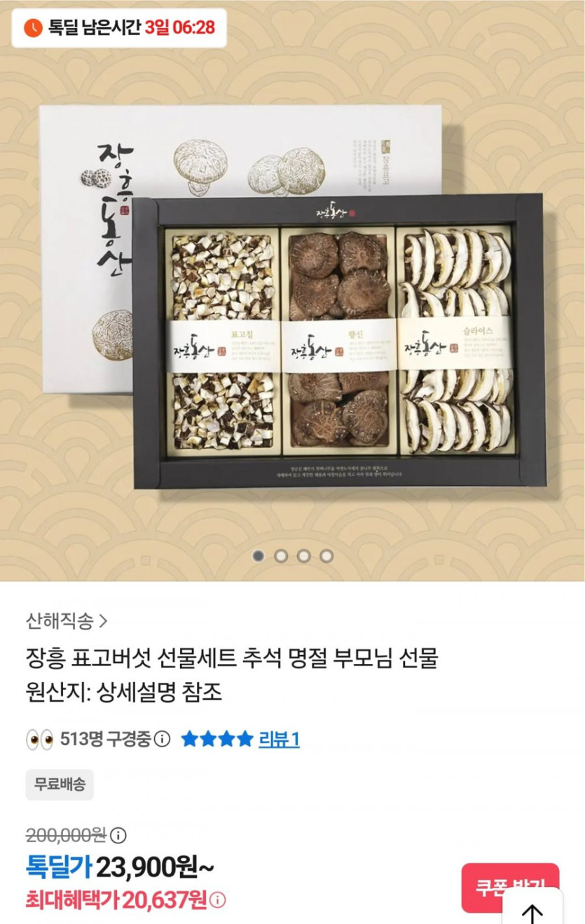Select the second carousel image dot
The image size is (585, 924).
click(281, 555)
